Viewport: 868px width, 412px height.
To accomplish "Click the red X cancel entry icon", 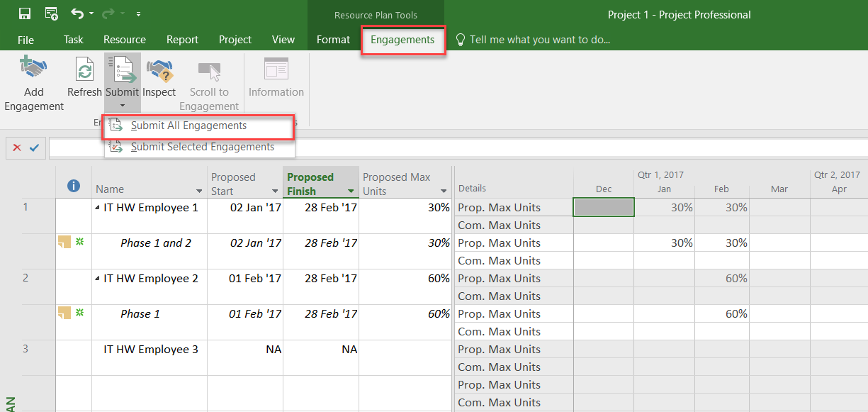I will (17, 147).
